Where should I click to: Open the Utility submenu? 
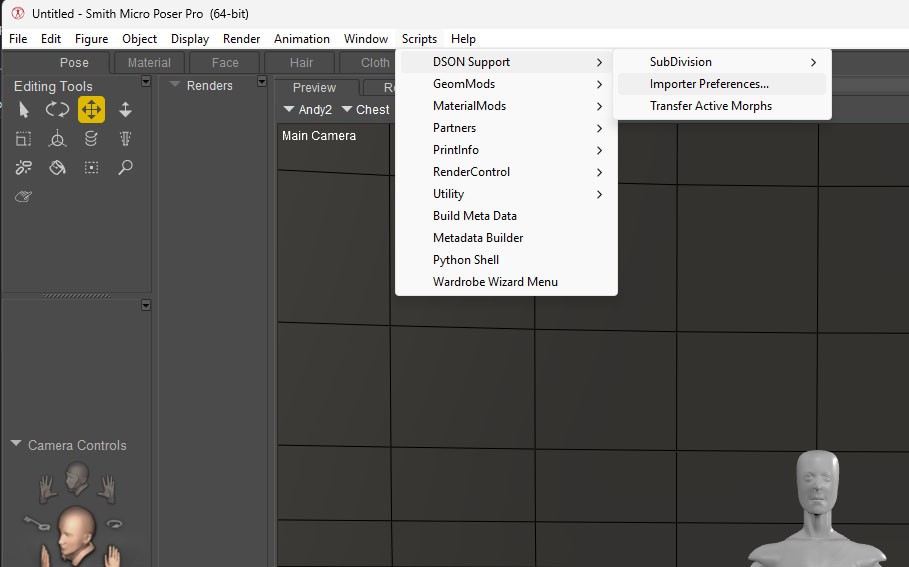(506, 194)
